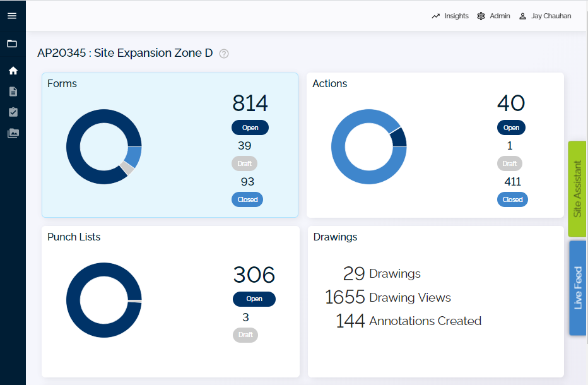Image resolution: width=588 pixels, height=385 pixels.
Task: Click the Admin gear icon
Action: 481,16
